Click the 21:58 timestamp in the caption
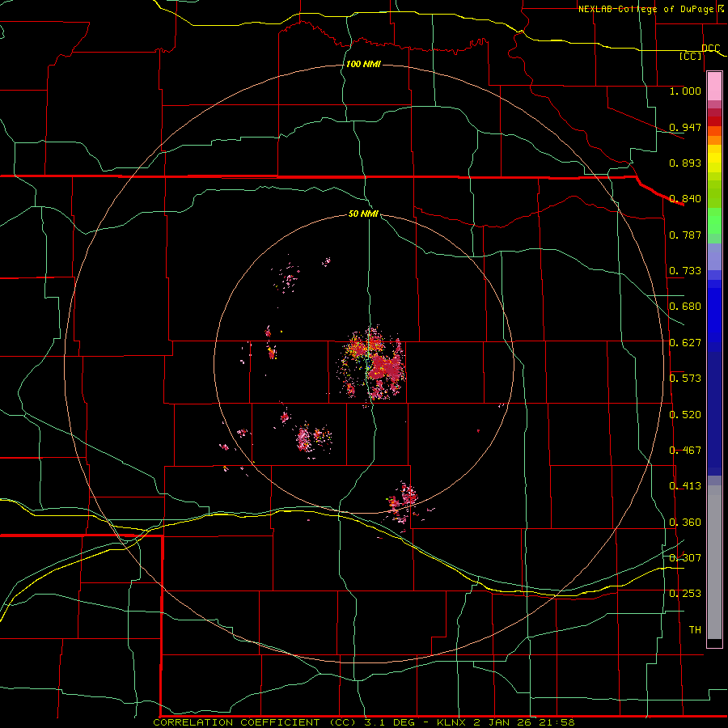This screenshot has height=728, width=728. click(557, 722)
